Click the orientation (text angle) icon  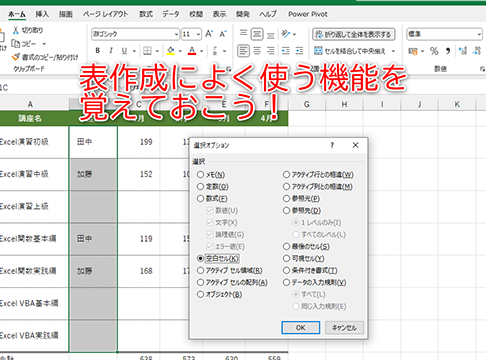pos(286,34)
